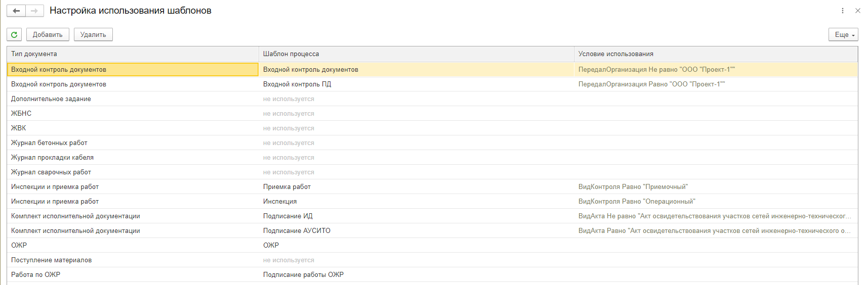Expand the Еще dropdown menu

(843, 34)
